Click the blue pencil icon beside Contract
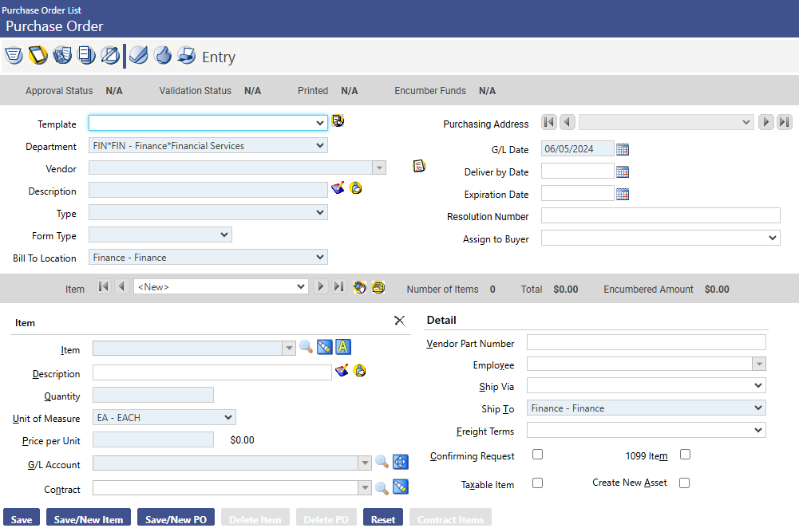The width and height of the screenshot is (799, 532). [x=401, y=487]
